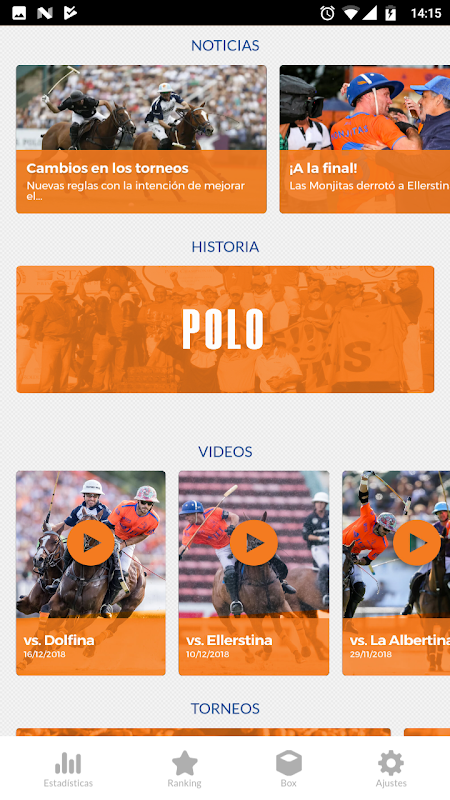Open the first tournament card under TORNEOS
This screenshot has width=450, height=800.
[x=204, y=732]
